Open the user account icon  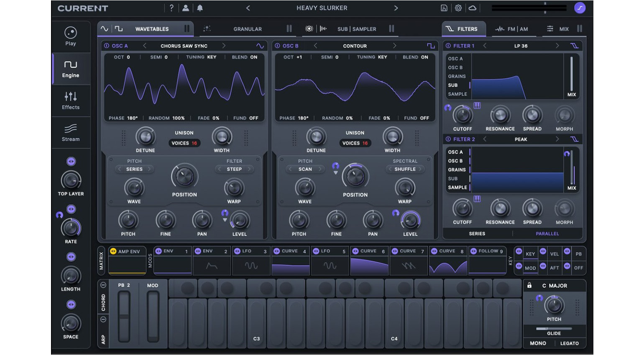point(186,8)
